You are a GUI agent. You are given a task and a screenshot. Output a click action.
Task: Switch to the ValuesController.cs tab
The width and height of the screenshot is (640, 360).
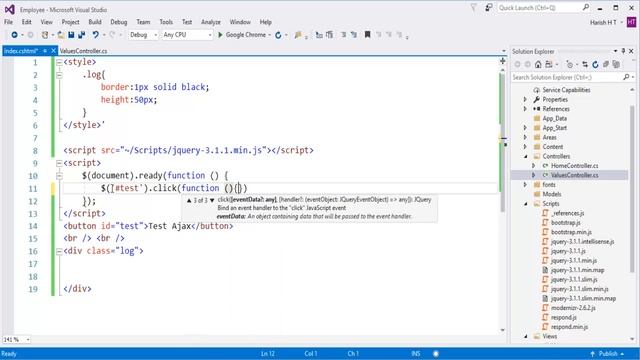(x=83, y=51)
